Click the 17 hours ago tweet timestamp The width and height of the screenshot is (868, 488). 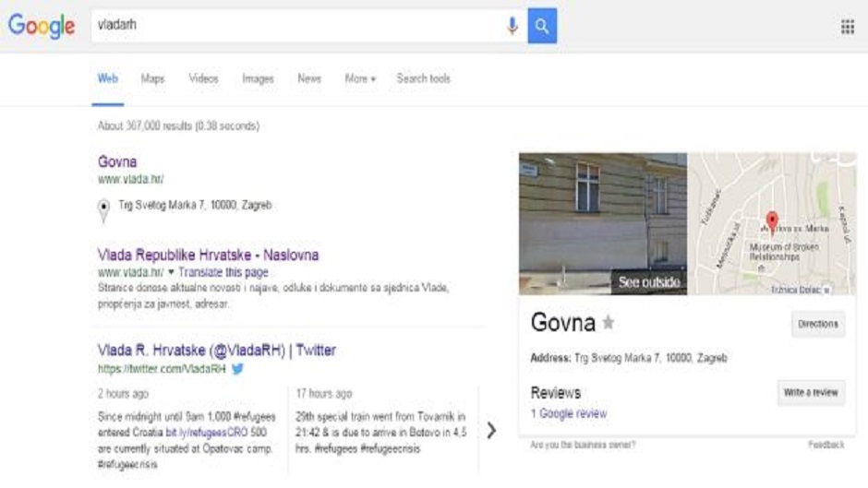pos(324,393)
